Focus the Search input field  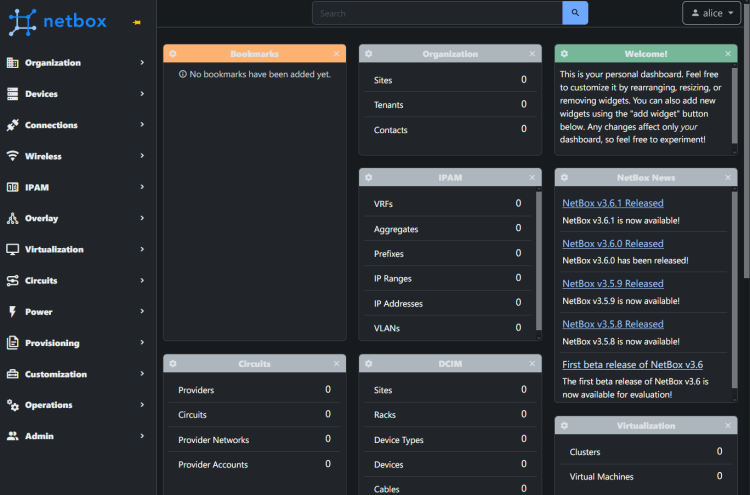pos(437,13)
